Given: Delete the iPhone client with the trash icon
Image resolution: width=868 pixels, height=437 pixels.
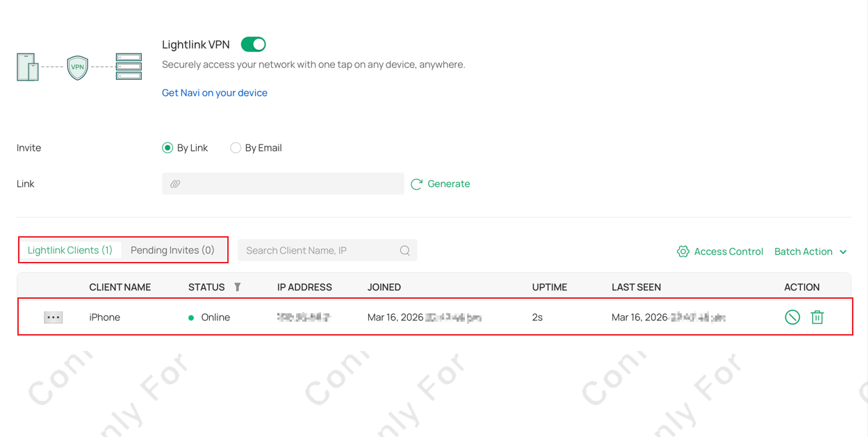Looking at the screenshot, I should [817, 317].
